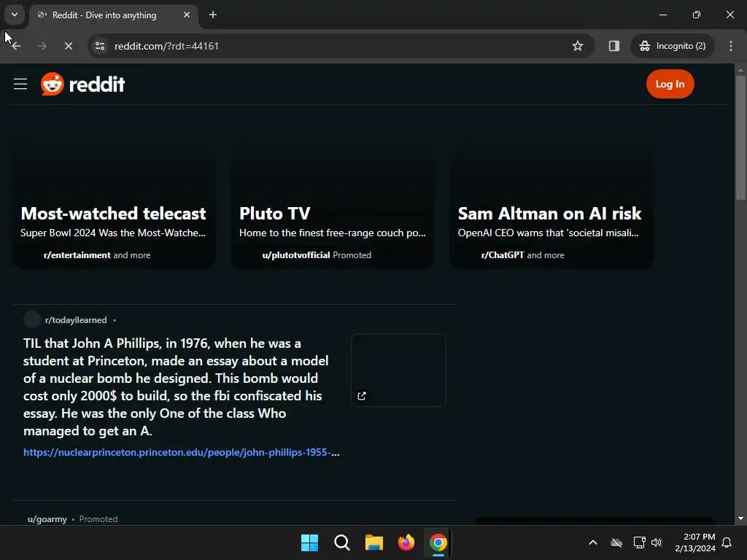Open a new tab with the plus button
The height and width of the screenshot is (560, 747).
click(x=213, y=15)
